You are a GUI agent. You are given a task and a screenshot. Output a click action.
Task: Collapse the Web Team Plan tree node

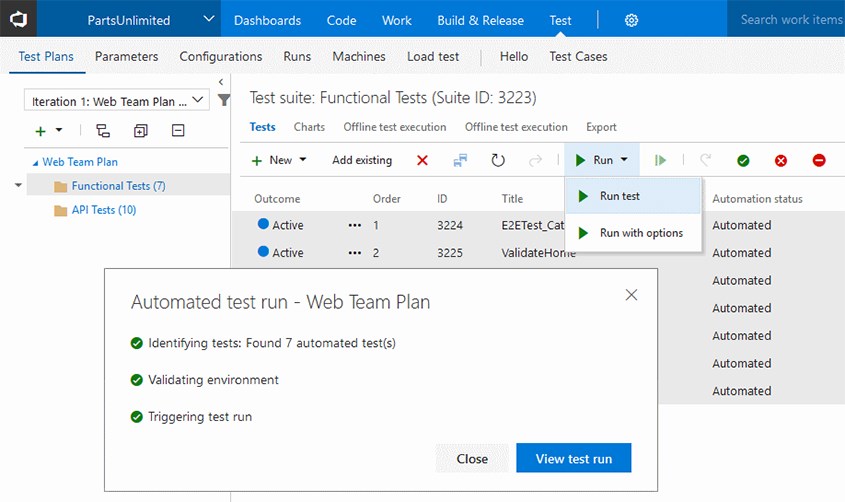point(36,162)
